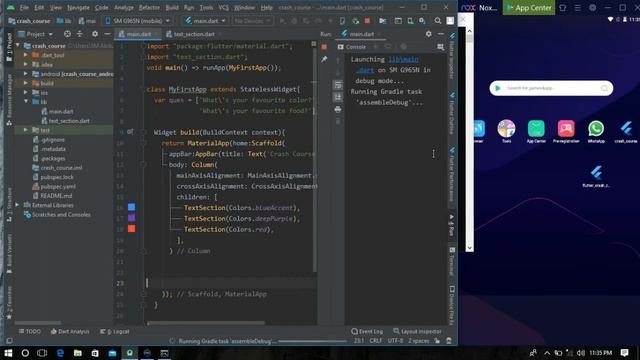Click the blueAccent color swatch in gutter

point(131,207)
